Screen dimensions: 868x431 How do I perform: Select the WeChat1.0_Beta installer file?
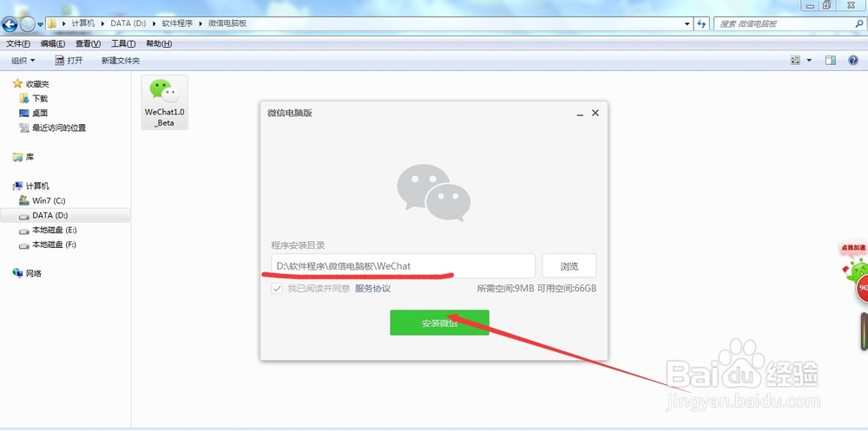[x=164, y=102]
